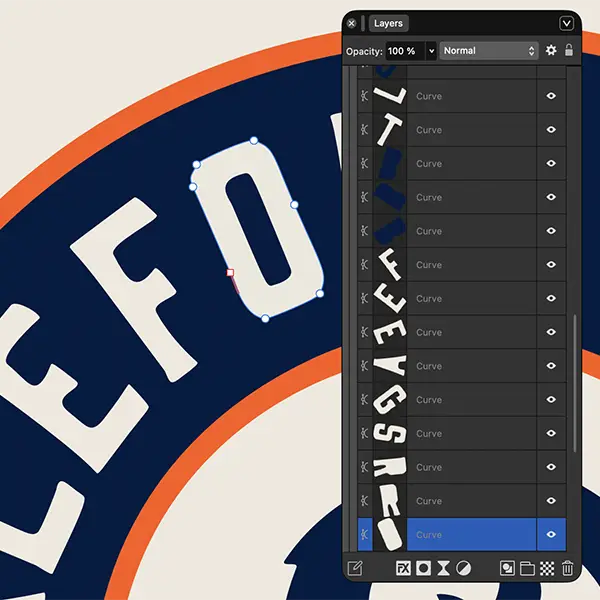Hide the "G" Curve layer
Image resolution: width=600 pixels, height=600 pixels.
click(551, 399)
